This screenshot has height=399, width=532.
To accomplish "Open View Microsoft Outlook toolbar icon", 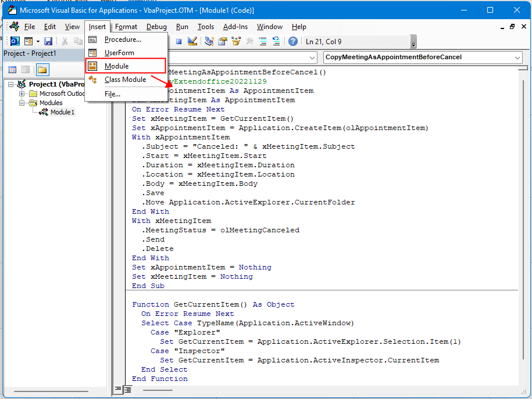I will (x=15, y=41).
